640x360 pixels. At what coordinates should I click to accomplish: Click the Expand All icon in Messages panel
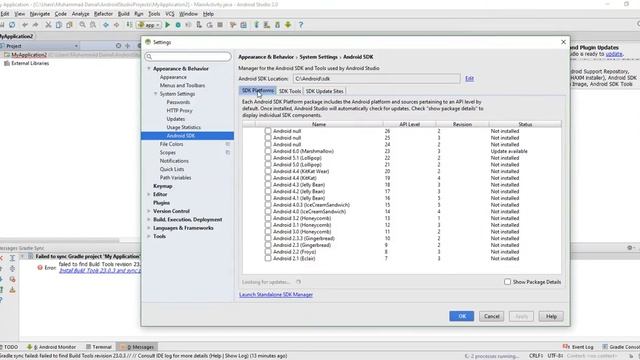(12, 258)
